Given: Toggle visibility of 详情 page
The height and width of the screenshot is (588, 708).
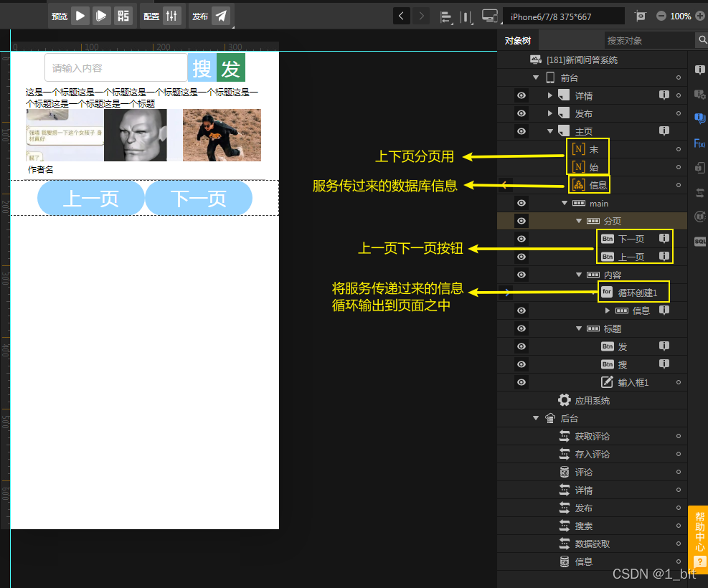Looking at the screenshot, I should pos(521,95).
